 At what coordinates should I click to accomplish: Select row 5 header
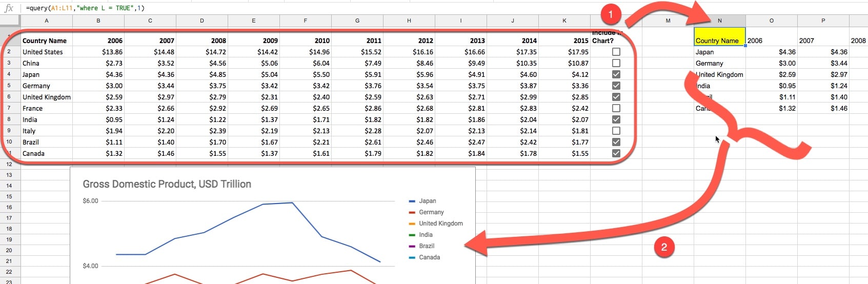pyautogui.click(x=9, y=86)
